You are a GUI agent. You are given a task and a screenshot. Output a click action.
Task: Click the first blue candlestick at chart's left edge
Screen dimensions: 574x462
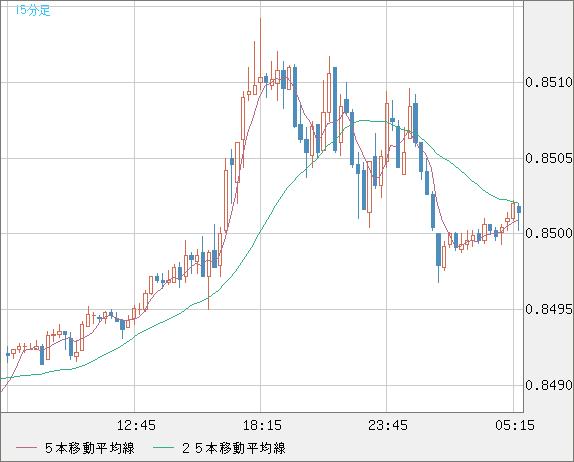click(x=8, y=354)
